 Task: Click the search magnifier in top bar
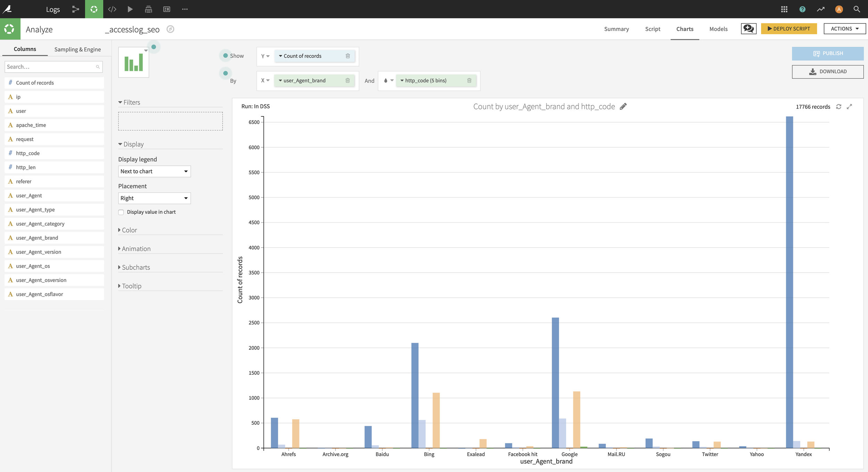(857, 9)
